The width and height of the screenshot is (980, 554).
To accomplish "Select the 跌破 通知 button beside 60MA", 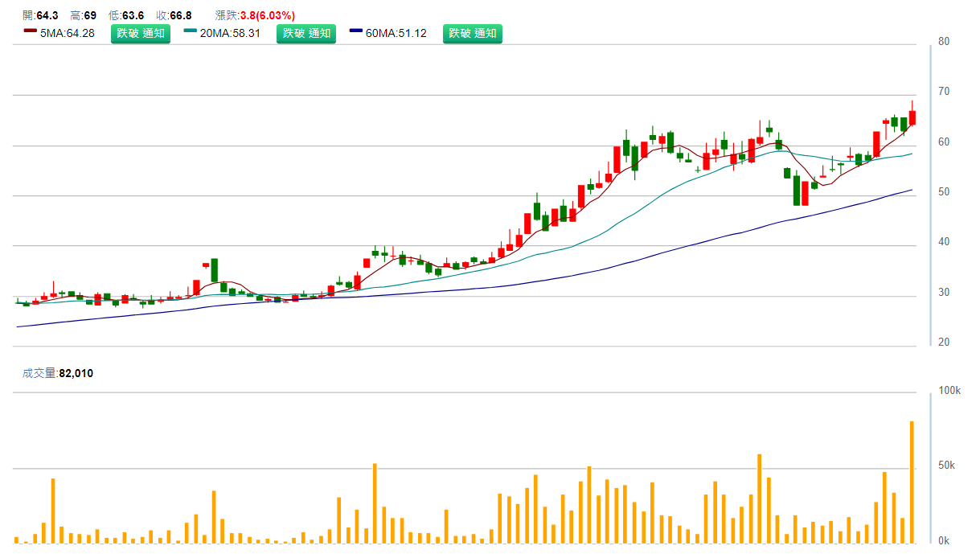I will point(473,34).
